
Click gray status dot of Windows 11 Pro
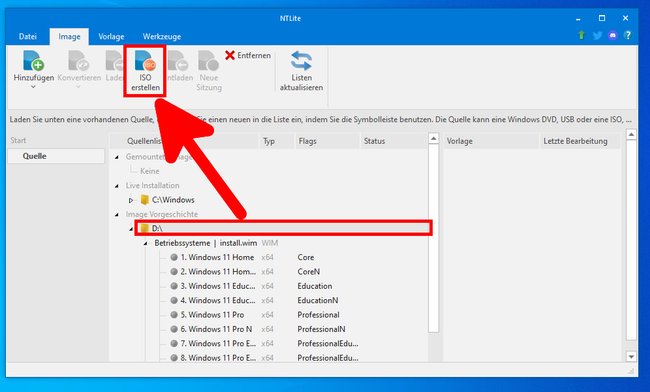pos(174,315)
